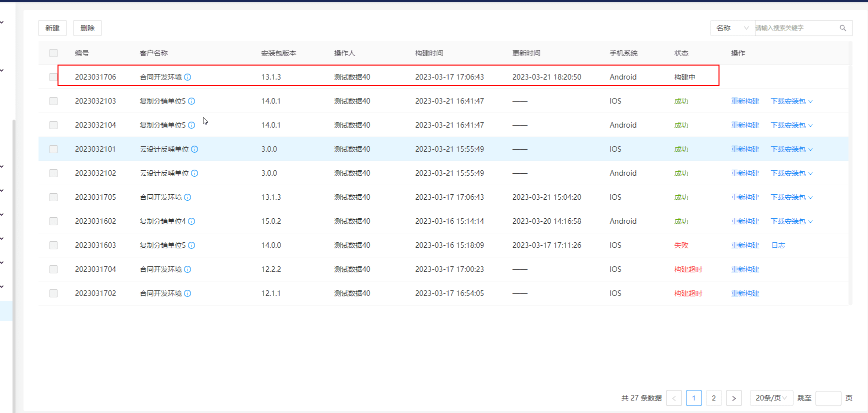Viewport: 868px width, 413px height.
Task: Click 重新构建 for row 2023031602
Action: [745, 221]
